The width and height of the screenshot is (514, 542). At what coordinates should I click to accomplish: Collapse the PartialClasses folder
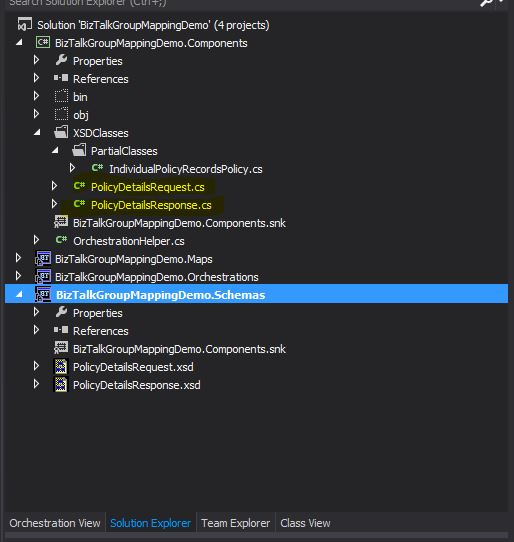[55, 151]
